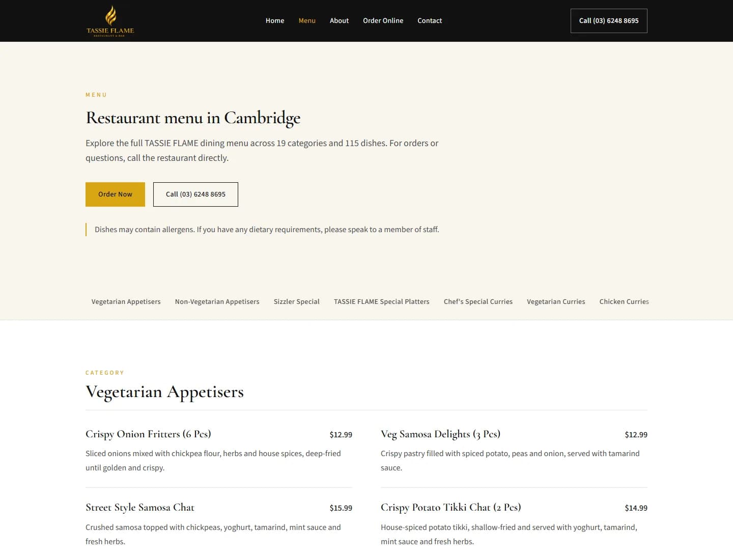Select the Sizzler Special category tab
Screen dimensions: 733x560
tap(296, 302)
